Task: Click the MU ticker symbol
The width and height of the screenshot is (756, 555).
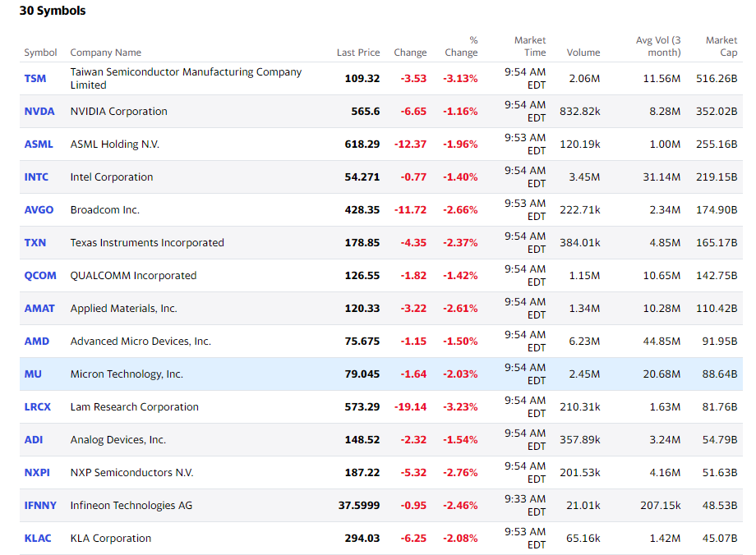Action: pos(33,374)
